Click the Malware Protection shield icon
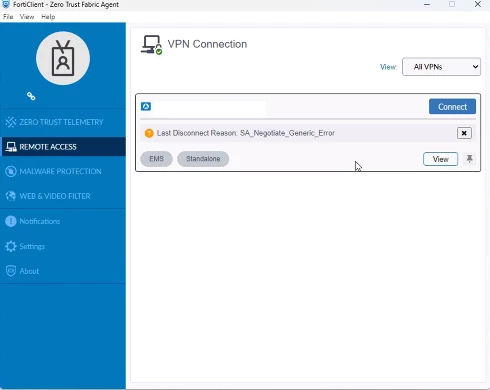The image size is (490, 390). pyautogui.click(x=11, y=171)
